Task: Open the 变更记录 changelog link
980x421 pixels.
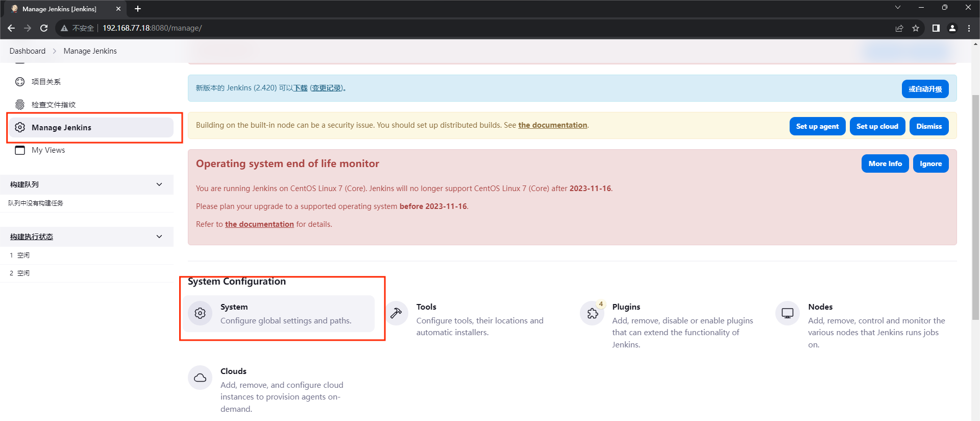Action: [327, 88]
